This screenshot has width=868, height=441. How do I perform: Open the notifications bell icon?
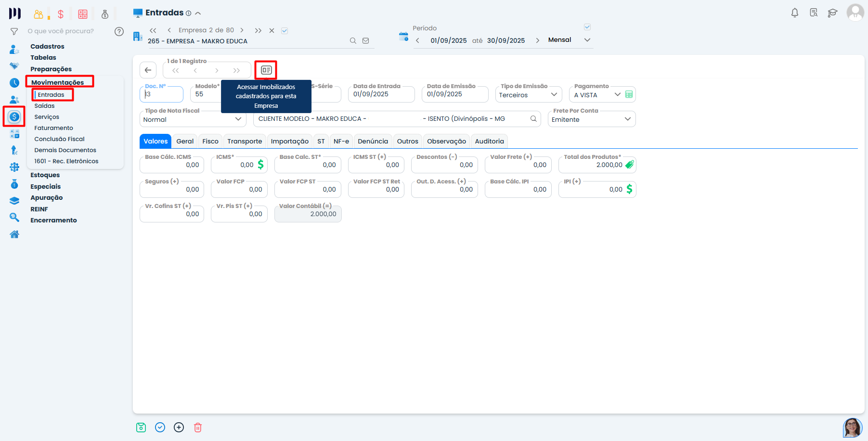[x=795, y=13]
